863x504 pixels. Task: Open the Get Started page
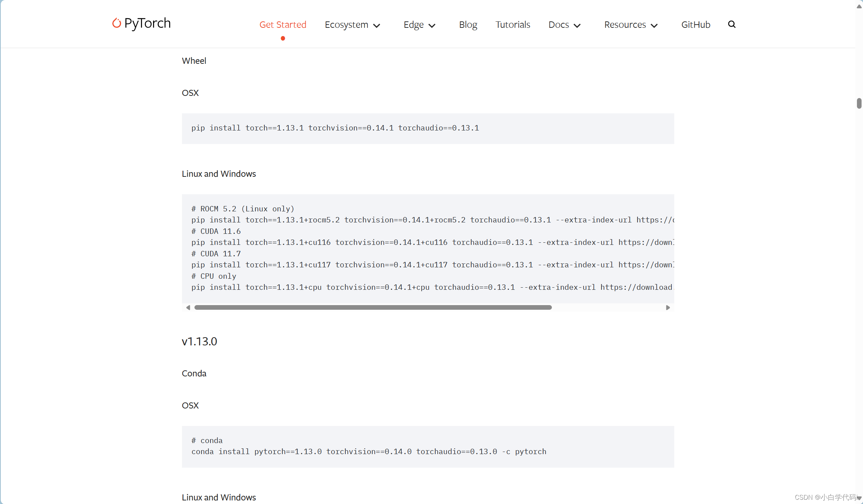282,25
